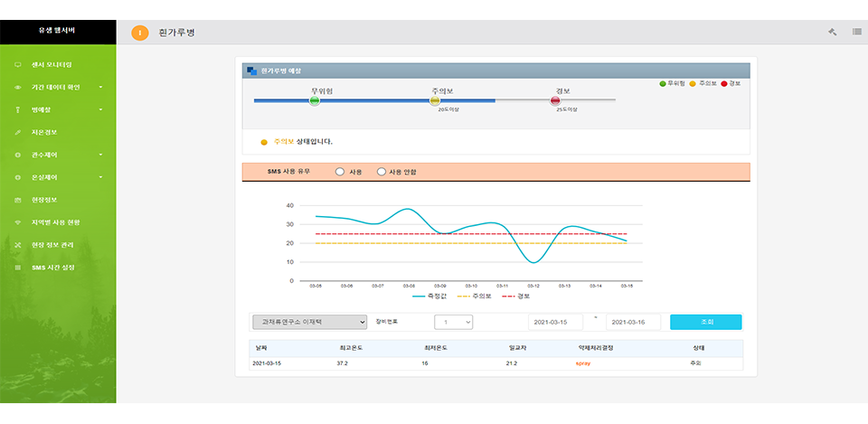This screenshot has height=424, width=868.
Task: Click the eye icon for 기간 데이터 확인
Action: [x=18, y=88]
